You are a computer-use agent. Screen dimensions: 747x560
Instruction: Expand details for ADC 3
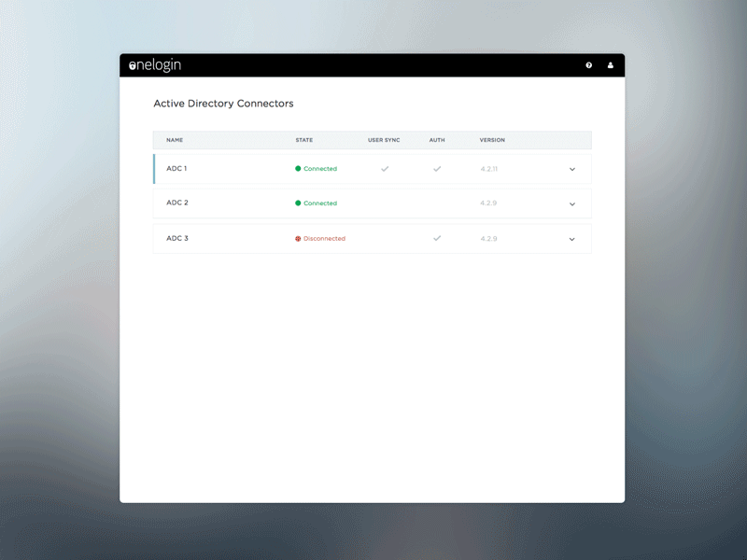coord(571,239)
